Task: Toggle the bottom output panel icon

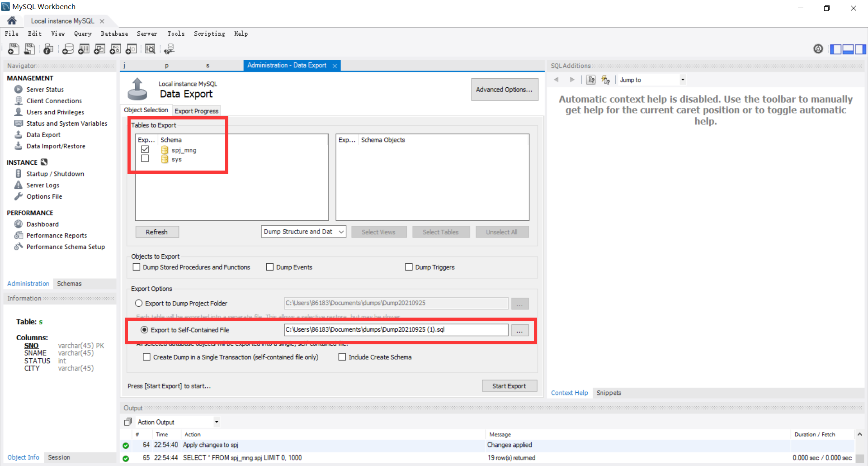Action: coord(848,49)
